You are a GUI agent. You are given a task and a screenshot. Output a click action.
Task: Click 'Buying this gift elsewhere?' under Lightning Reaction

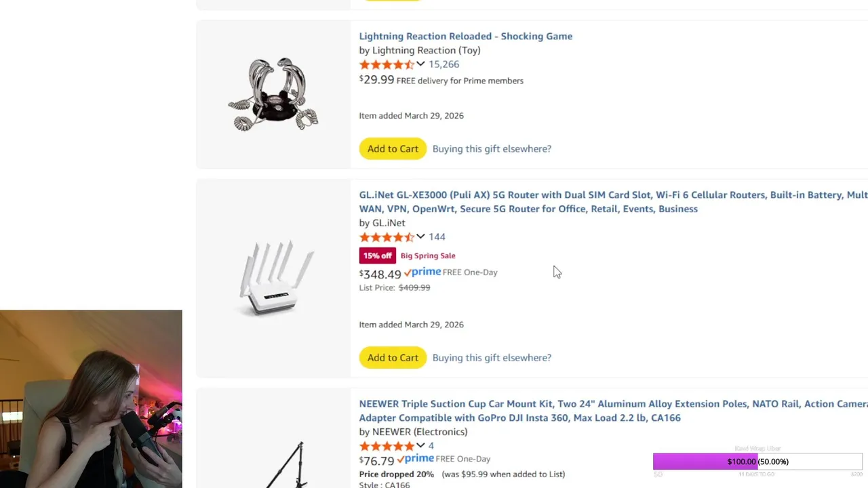492,148
